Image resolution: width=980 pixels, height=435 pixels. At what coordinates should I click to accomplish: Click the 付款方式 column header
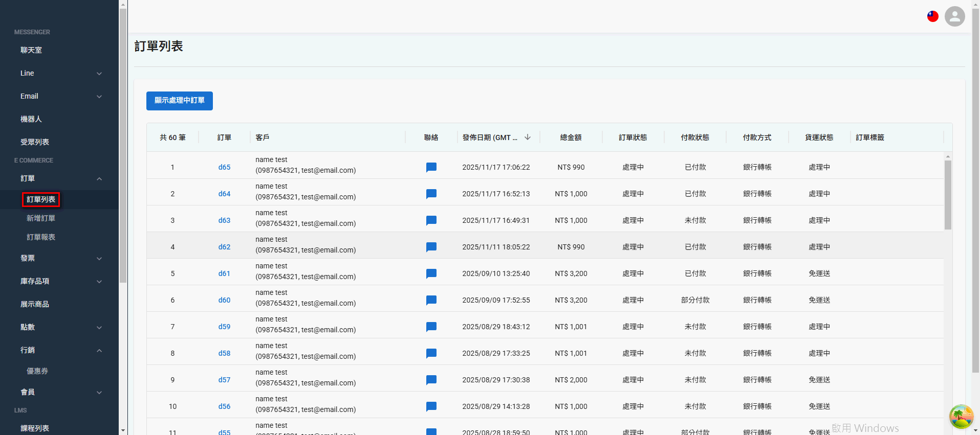(x=757, y=138)
